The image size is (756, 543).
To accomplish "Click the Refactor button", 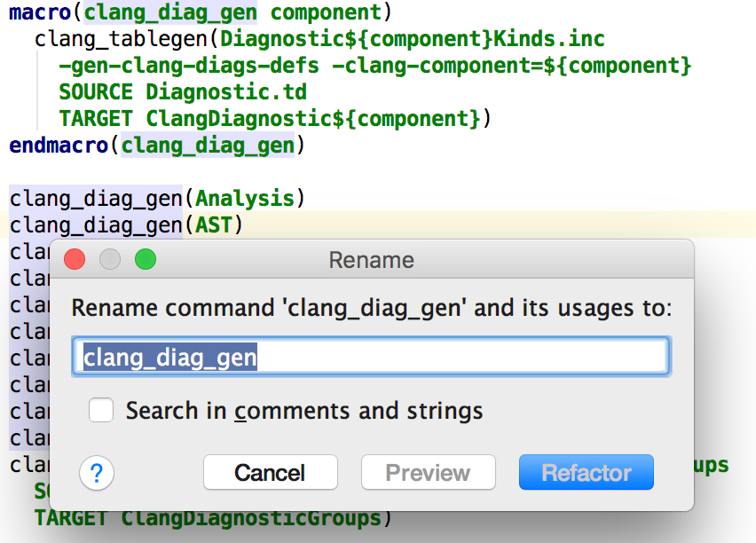I will [x=586, y=472].
